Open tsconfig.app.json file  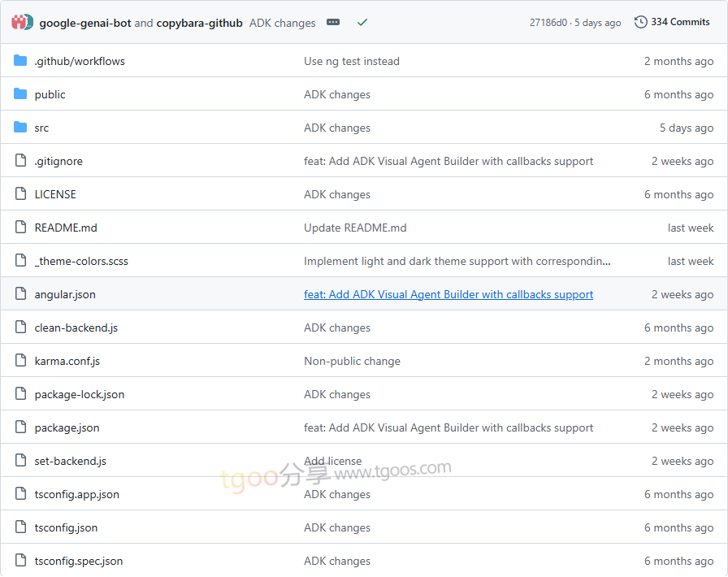coord(77,494)
